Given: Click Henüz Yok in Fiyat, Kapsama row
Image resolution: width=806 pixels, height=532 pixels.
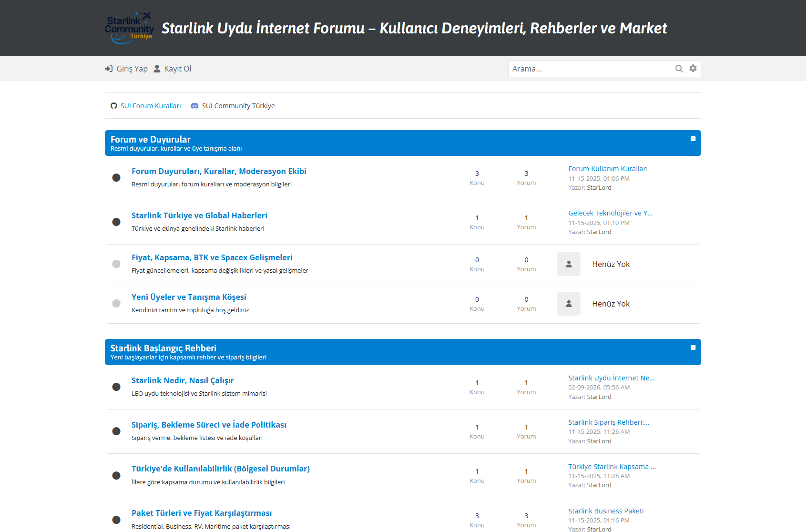Looking at the screenshot, I should pyautogui.click(x=611, y=264).
